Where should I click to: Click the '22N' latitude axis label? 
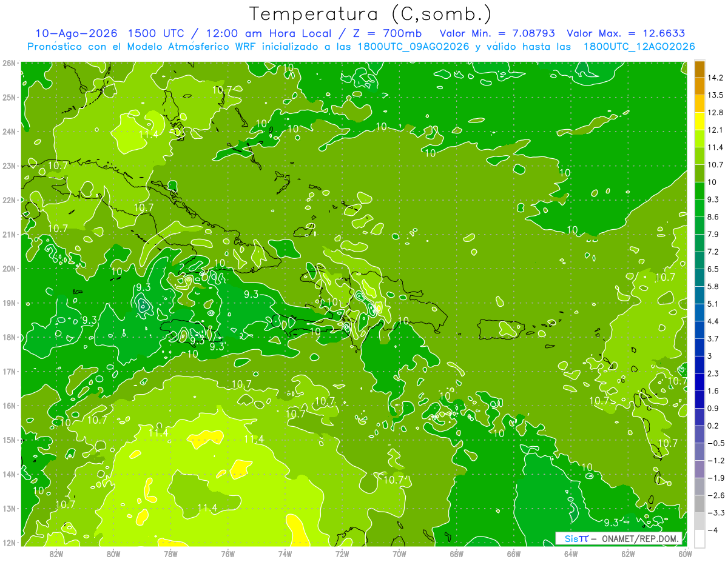(x=8, y=200)
